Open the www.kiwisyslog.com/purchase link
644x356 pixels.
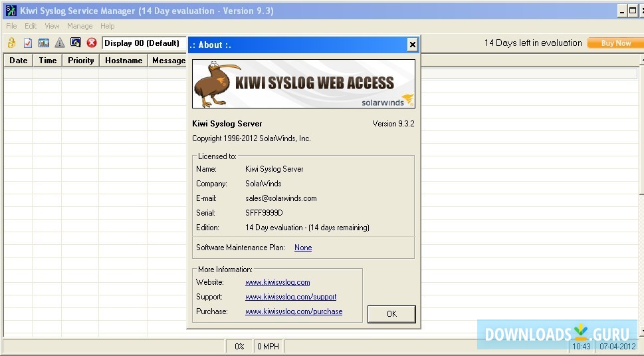click(294, 311)
